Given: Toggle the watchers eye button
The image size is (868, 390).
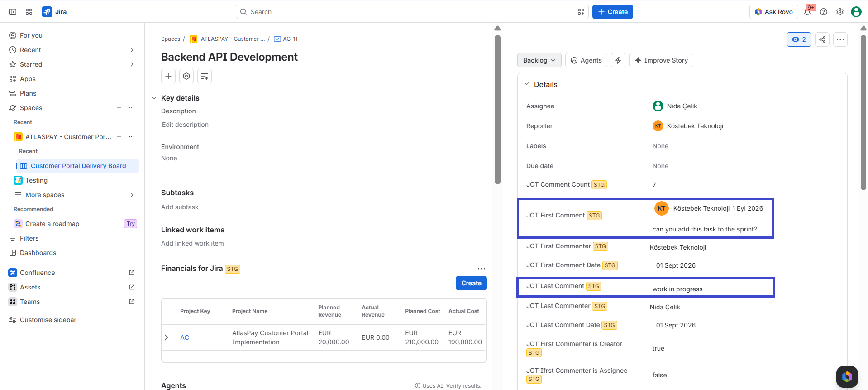Looking at the screenshot, I should coord(799,39).
